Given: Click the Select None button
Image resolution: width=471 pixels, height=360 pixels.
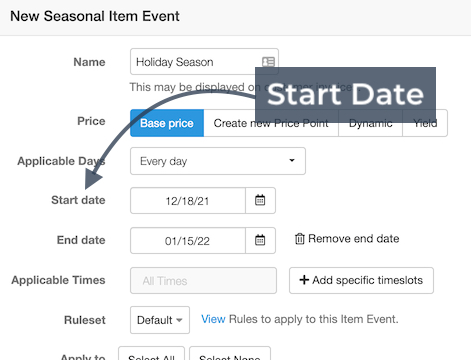Looking at the screenshot, I should click(x=230, y=354).
